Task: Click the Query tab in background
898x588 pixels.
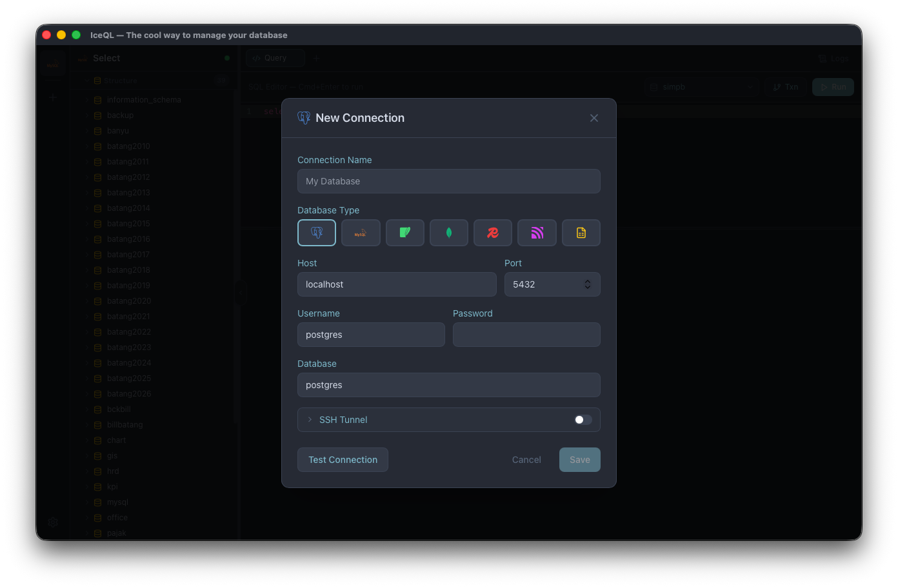Action: 275,58
